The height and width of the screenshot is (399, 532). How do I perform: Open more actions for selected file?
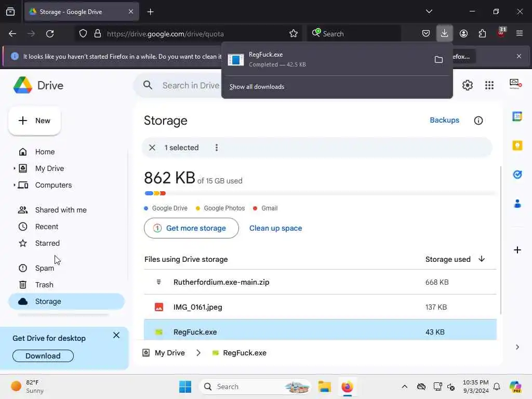point(217,148)
